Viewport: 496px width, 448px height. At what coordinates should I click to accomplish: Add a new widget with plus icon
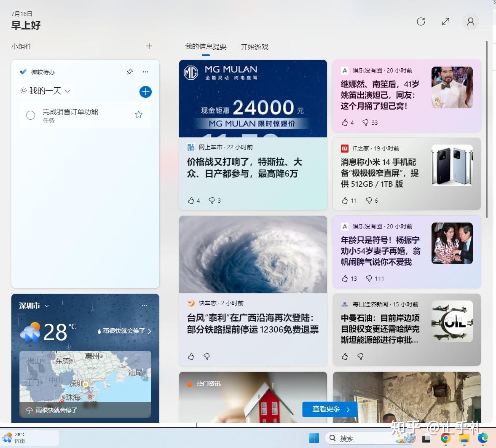click(149, 46)
